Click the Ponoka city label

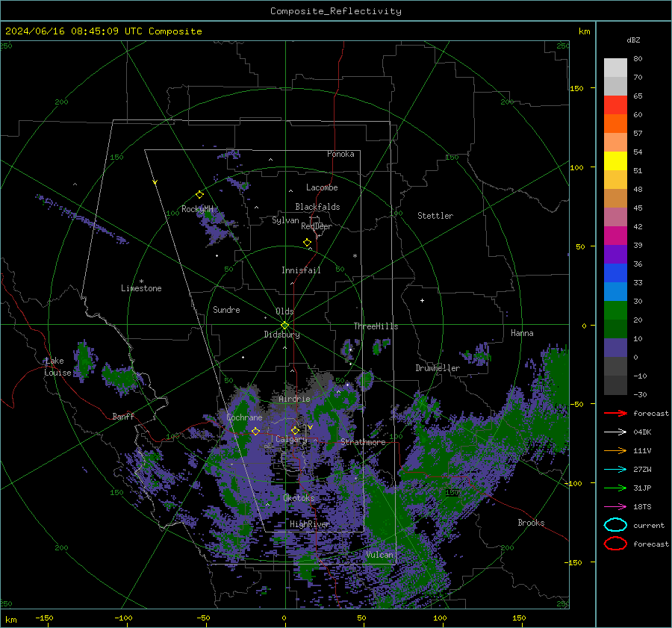pyautogui.click(x=340, y=154)
